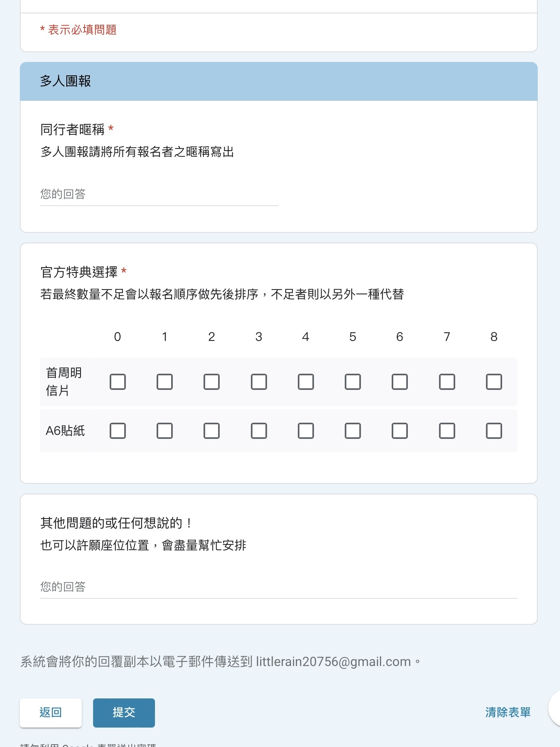
Task: Check 首周明信片 quantity 1 box
Action: point(165,382)
